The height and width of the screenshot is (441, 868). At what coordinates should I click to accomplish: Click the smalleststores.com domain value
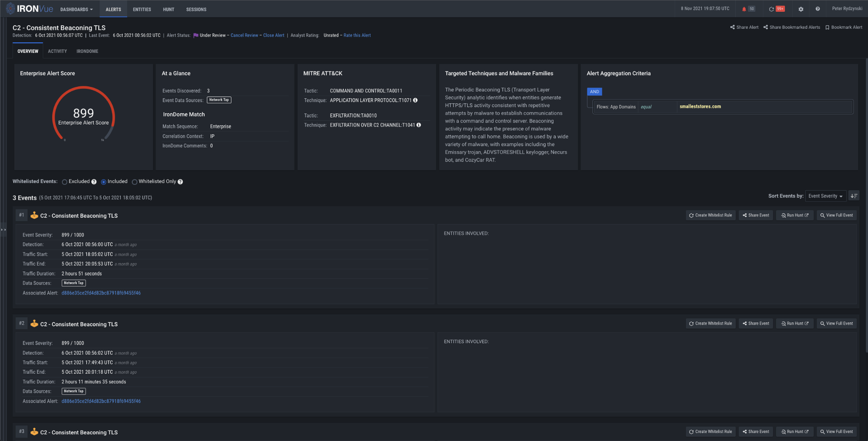[700, 107]
